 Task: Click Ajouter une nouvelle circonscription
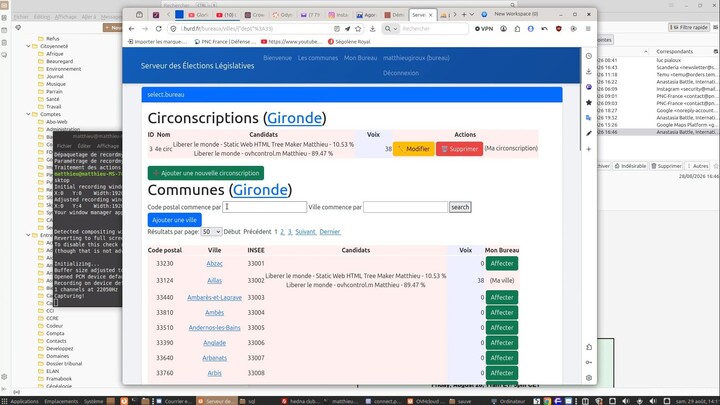pyautogui.click(x=206, y=173)
